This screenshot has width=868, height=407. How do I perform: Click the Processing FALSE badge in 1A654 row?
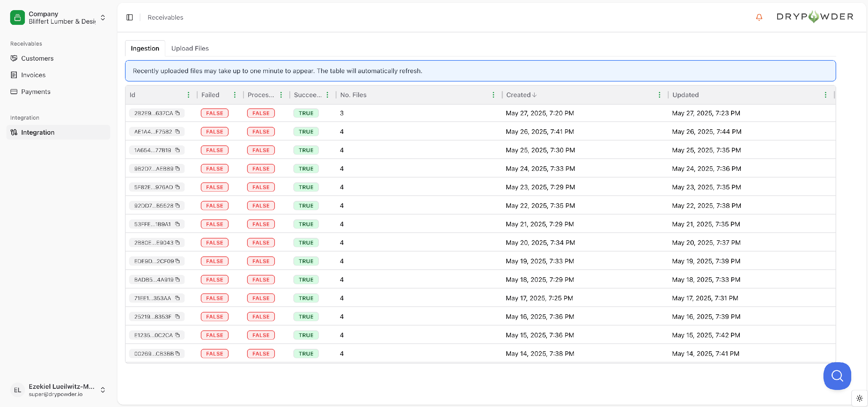[x=261, y=150]
